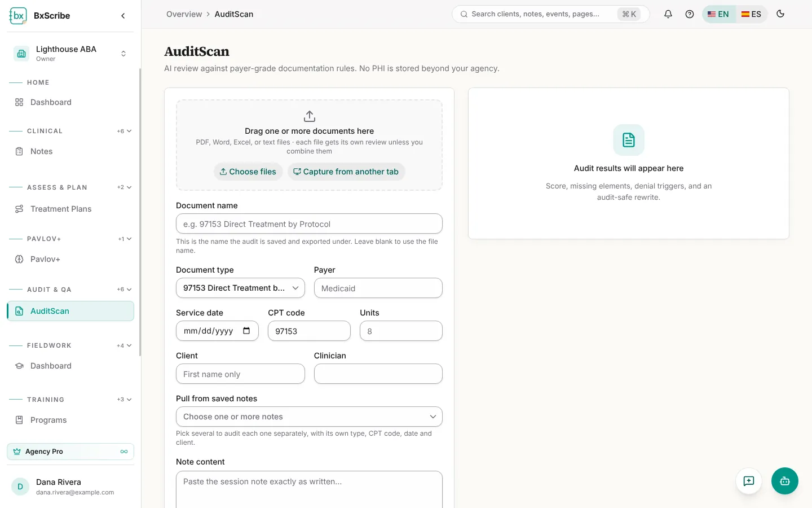Image resolution: width=812 pixels, height=508 pixels.
Task: Open the Document type dropdown
Action: [x=240, y=288]
